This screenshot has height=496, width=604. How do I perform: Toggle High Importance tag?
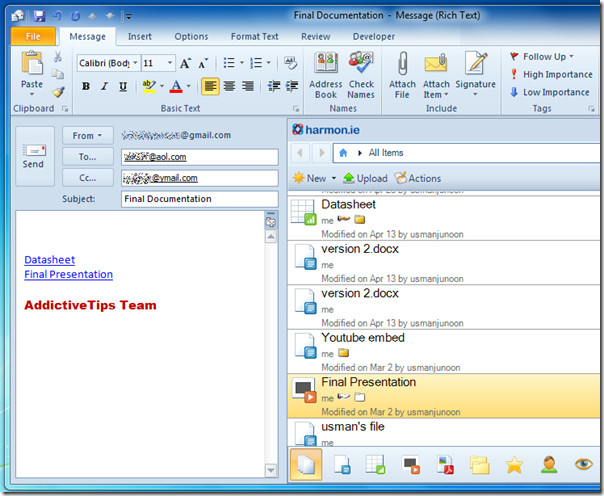pos(551,74)
